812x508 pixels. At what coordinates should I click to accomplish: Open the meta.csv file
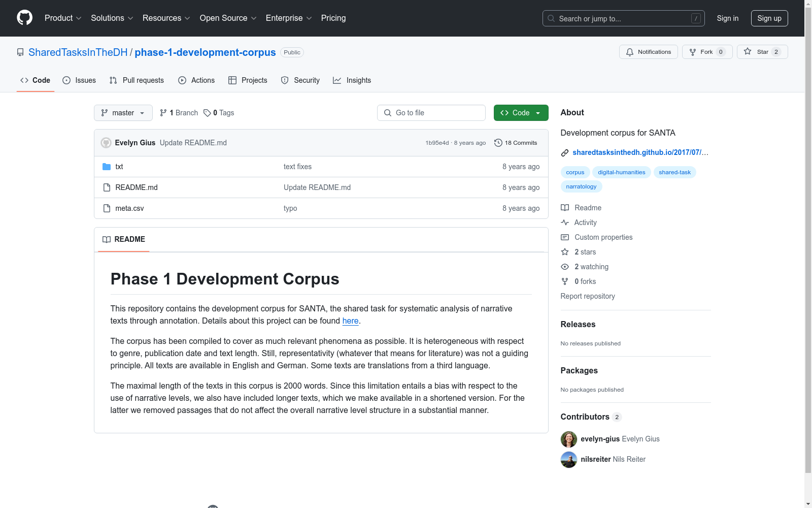129,208
